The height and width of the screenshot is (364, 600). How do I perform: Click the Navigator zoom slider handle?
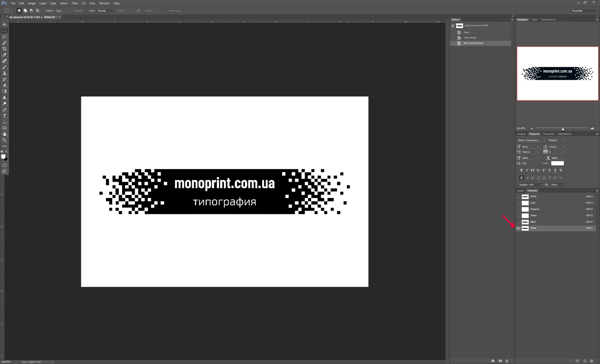point(563,129)
